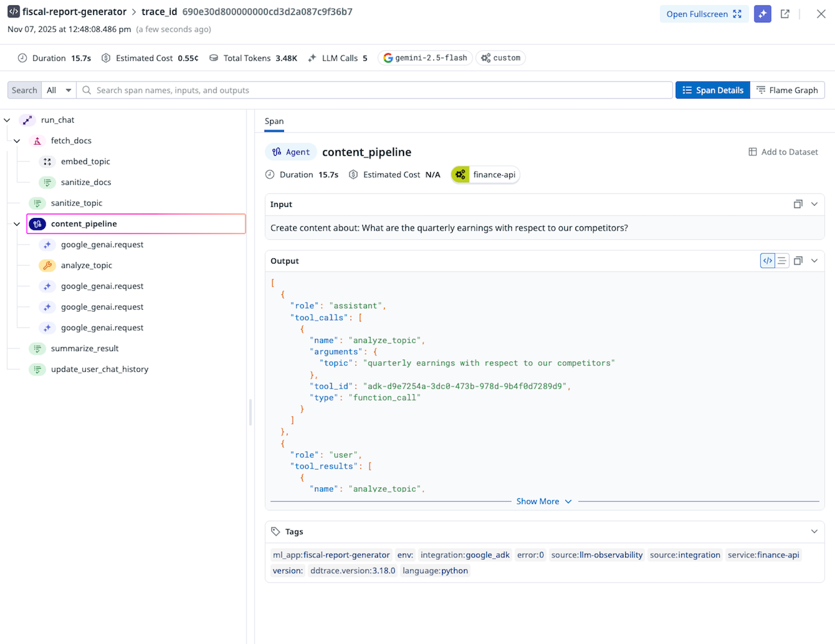This screenshot has height=644, width=835.
Task: Click the trace_id value text
Action: [x=267, y=11]
